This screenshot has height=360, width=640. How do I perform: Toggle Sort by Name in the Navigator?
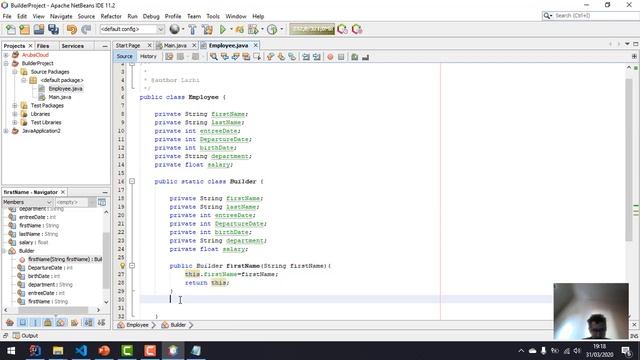click(x=88, y=322)
